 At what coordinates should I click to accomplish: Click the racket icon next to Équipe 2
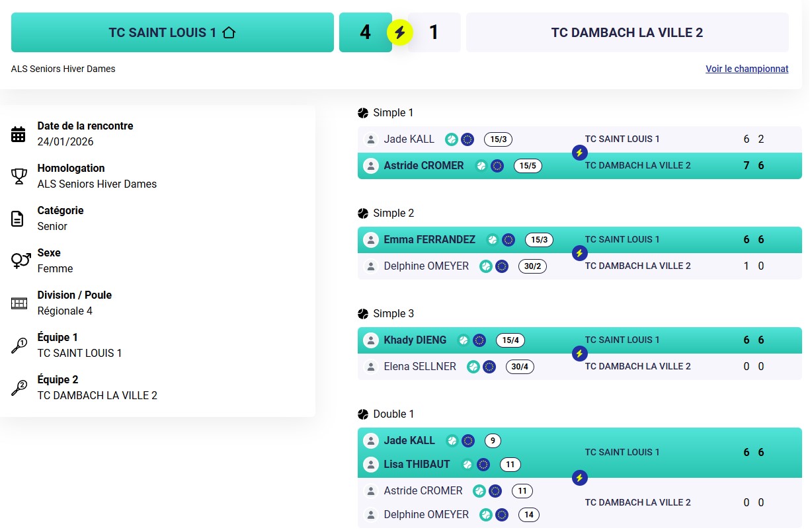19,388
